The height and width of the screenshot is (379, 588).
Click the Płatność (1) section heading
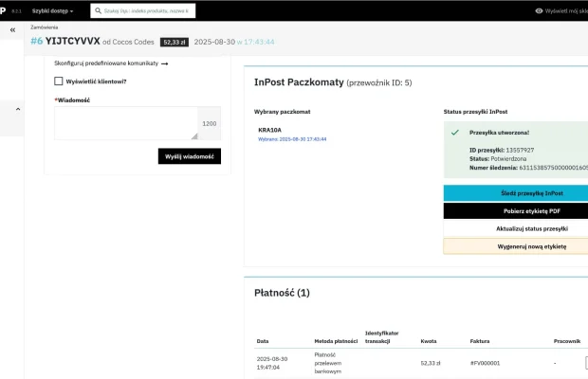click(282, 293)
